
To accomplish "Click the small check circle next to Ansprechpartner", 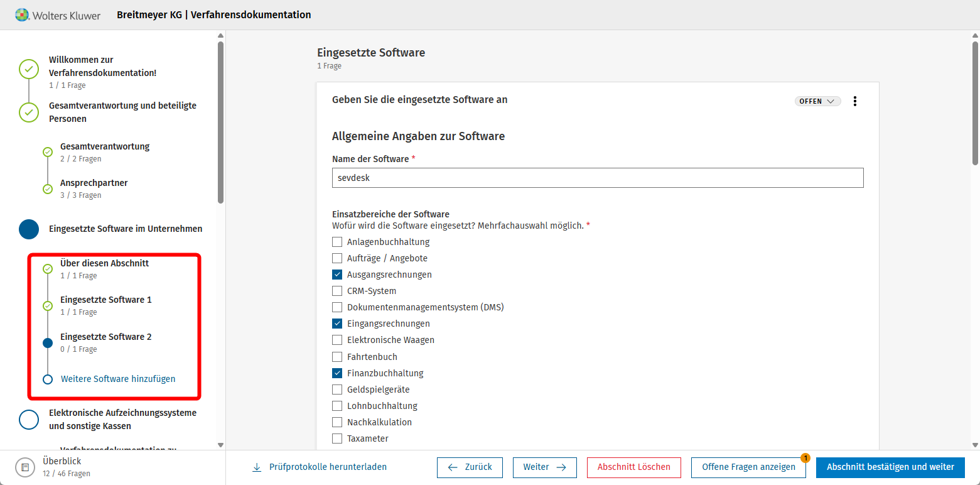I will click(x=48, y=189).
